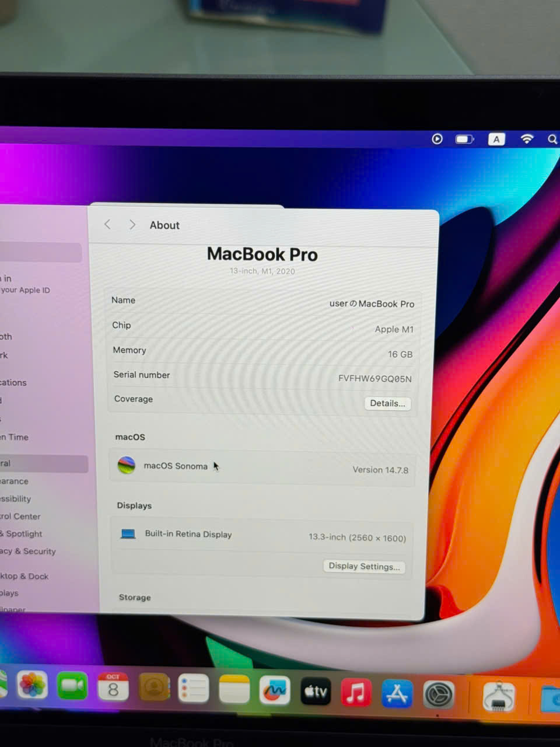Select Privacy & Security in the sidebar
560x747 pixels.
29,551
